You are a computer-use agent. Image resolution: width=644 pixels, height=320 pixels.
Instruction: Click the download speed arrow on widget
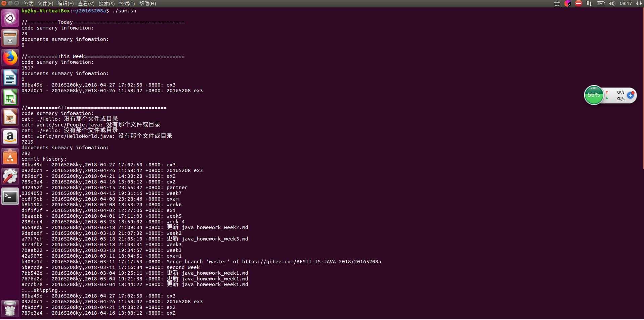607,98
